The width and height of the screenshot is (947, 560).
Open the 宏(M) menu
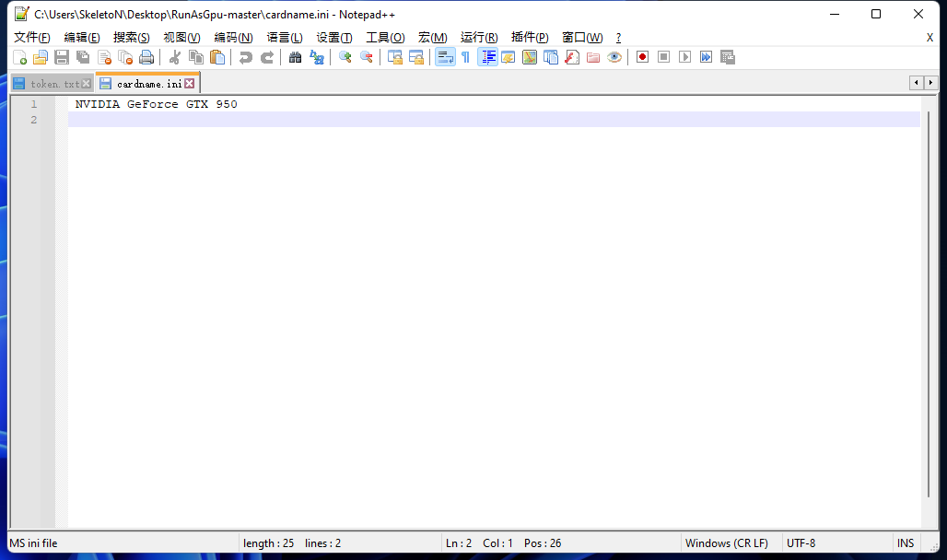432,38
